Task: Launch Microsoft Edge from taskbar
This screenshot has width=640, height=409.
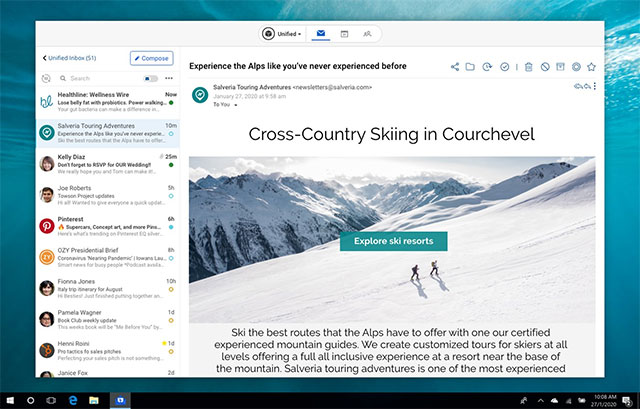Action: click(x=73, y=400)
